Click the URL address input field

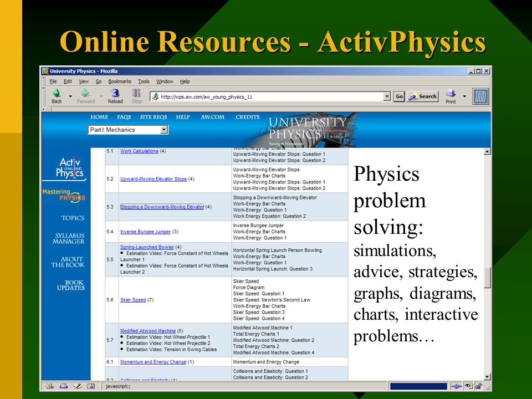[272, 96]
